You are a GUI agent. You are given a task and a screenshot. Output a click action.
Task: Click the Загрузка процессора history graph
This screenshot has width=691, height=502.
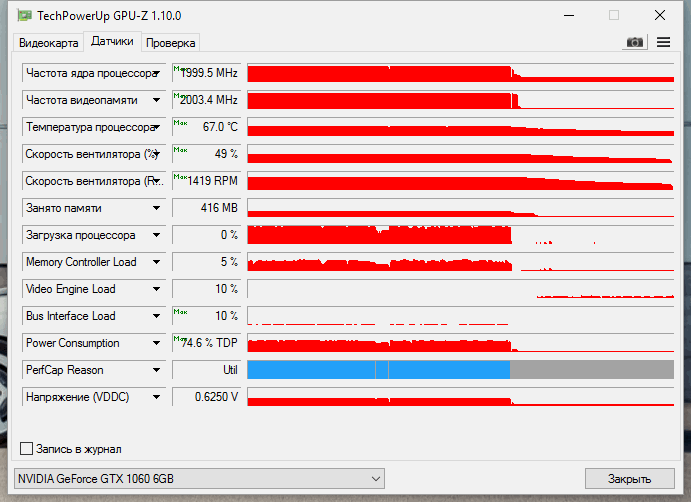461,235
